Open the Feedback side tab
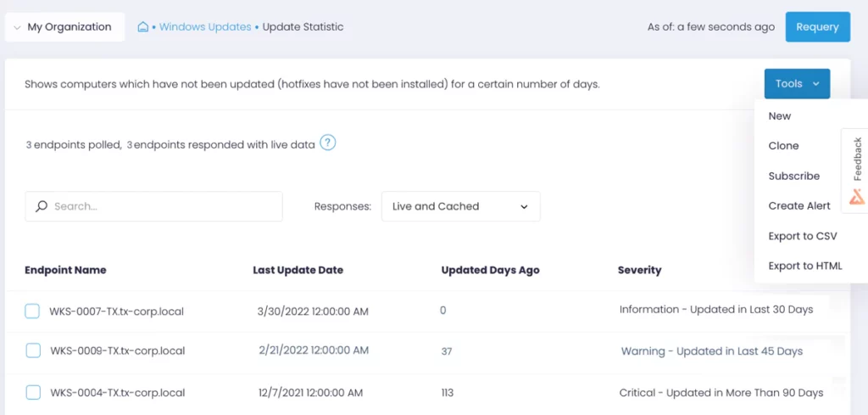 pyautogui.click(x=857, y=159)
